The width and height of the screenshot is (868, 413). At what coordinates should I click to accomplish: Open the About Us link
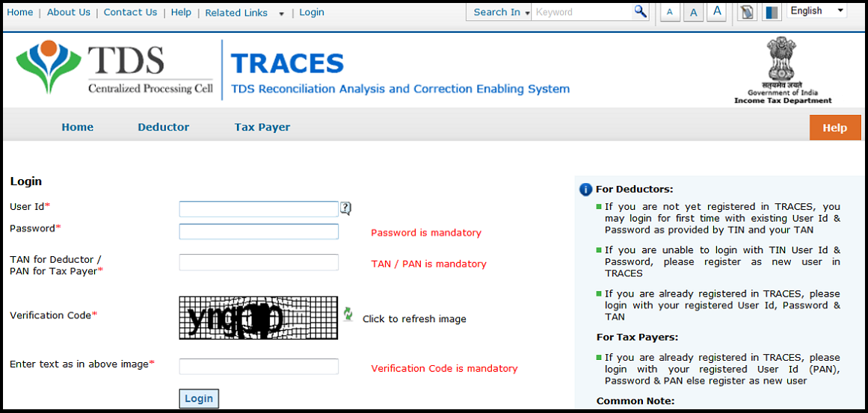point(69,12)
